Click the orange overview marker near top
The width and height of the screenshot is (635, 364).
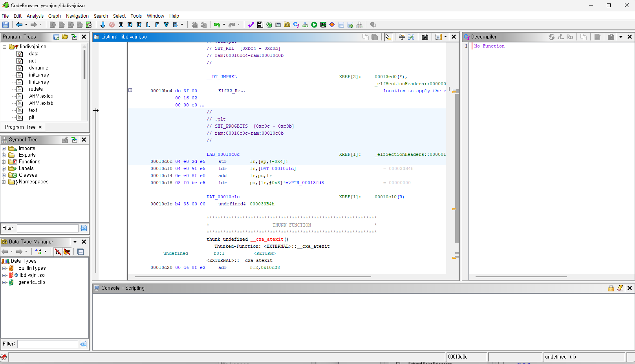point(454,91)
